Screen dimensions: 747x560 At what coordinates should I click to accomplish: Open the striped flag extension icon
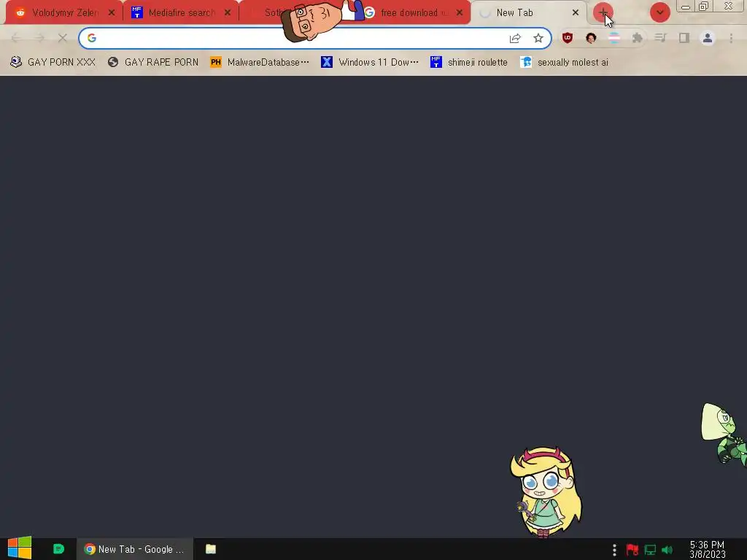pos(614,38)
